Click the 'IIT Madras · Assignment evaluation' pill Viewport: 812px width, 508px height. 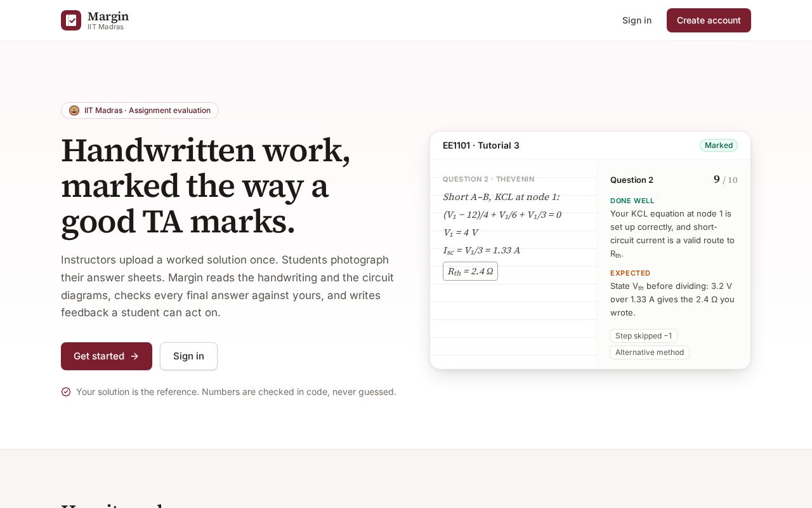coord(140,110)
